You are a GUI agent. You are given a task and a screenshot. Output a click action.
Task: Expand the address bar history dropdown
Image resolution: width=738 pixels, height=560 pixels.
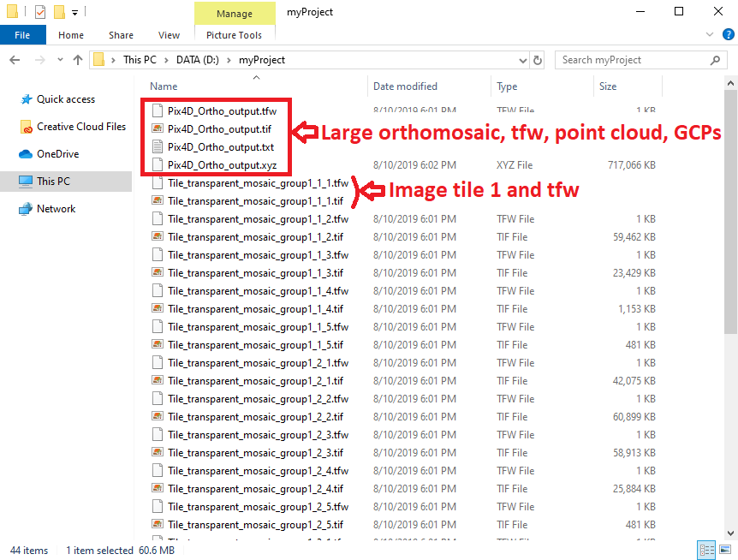tap(522, 60)
